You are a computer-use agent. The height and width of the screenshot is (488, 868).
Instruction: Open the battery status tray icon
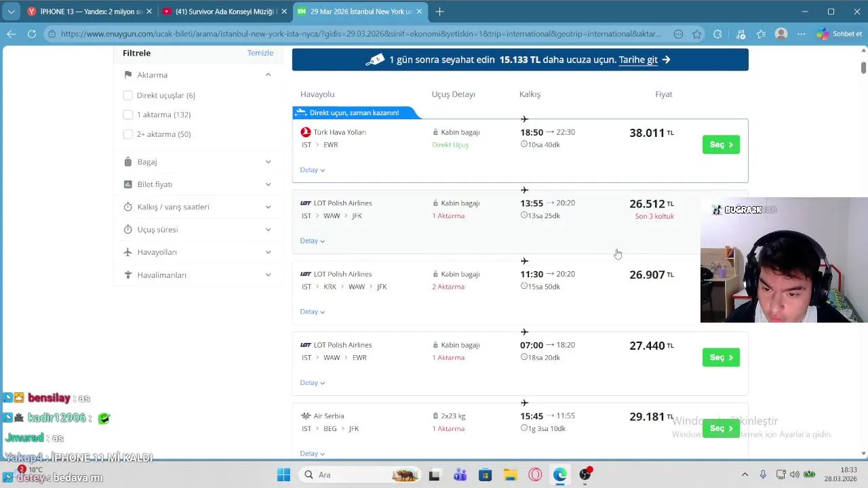point(809,474)
